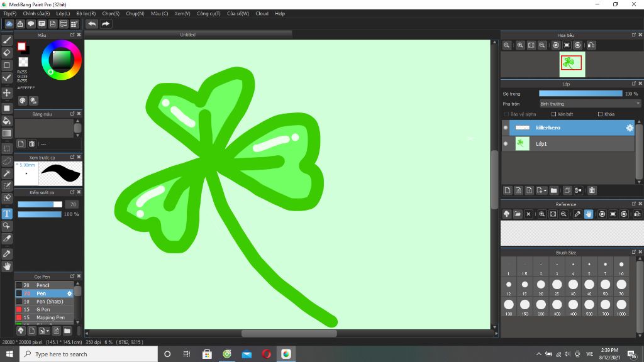This screenshot has width=644, height=362.
Task: Activate the Text tool
Action: (7, 214)
